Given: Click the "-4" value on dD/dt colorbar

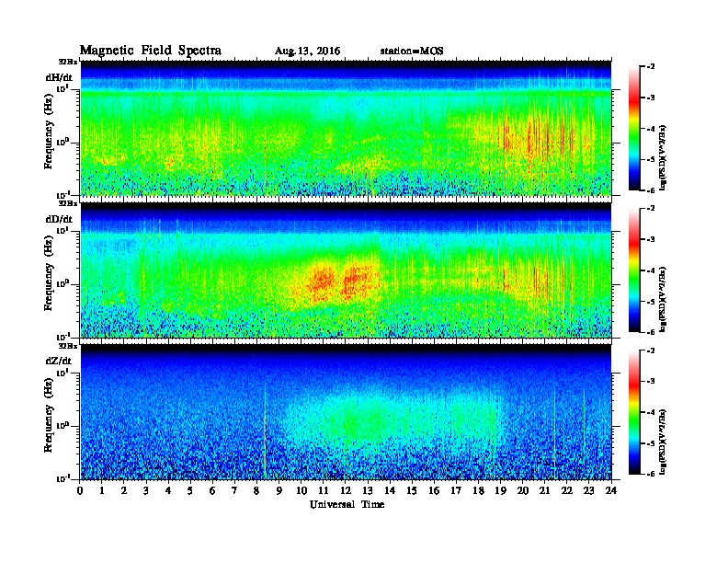Looking at the screenshot, I should [651, 270].
